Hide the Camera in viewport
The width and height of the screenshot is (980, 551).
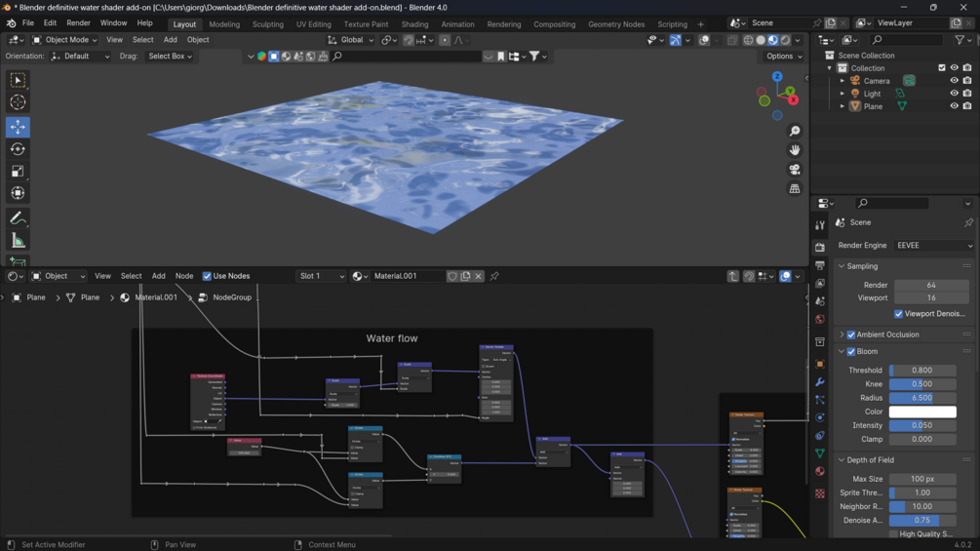(x=954, y=81)
